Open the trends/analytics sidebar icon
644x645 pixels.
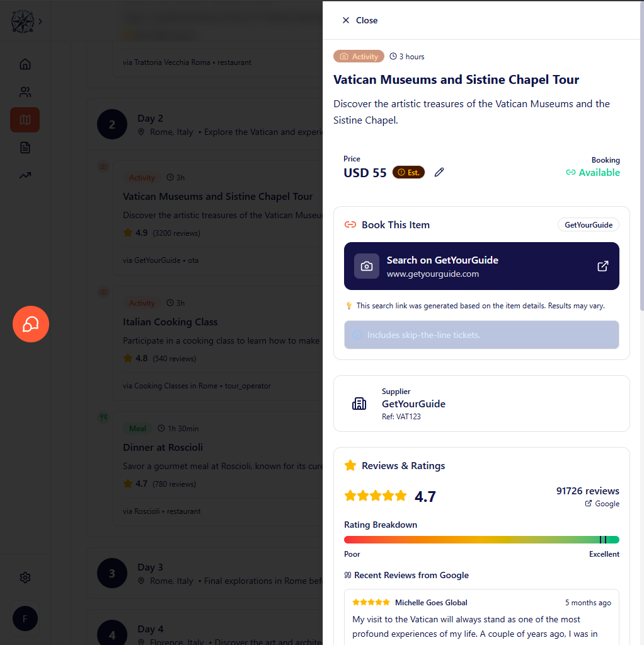tap(25, 175)
